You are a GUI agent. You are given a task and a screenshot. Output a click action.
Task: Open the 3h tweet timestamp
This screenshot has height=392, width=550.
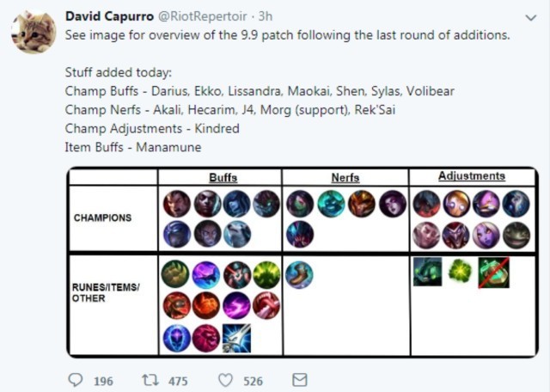point(266,16)
